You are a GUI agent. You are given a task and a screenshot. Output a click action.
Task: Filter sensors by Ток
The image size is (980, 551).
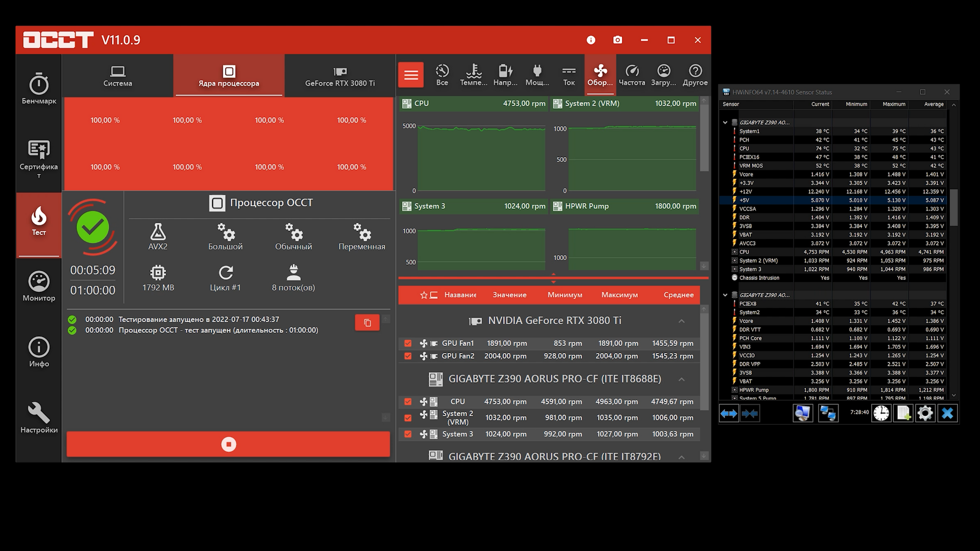click(568, 75)
